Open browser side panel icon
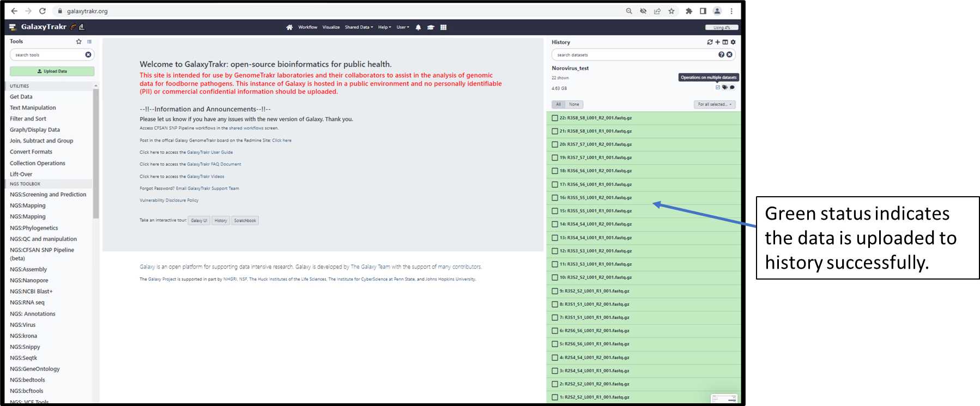The image size is (980, 406). [703, 11]
